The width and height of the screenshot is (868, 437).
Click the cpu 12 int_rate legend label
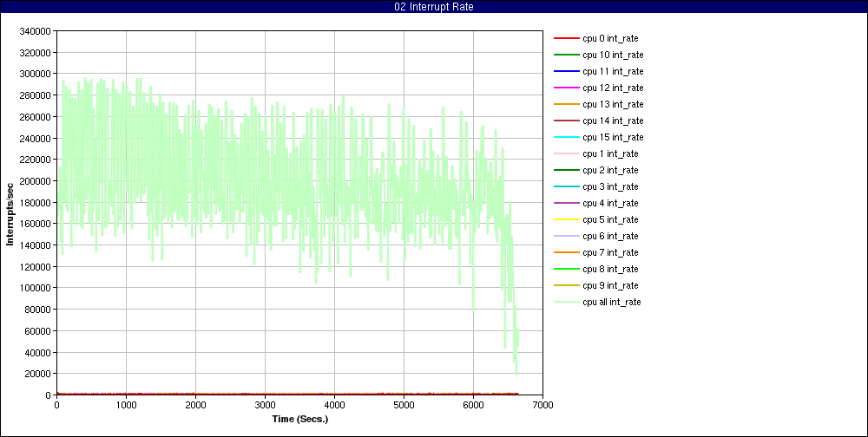pos(613,88)
